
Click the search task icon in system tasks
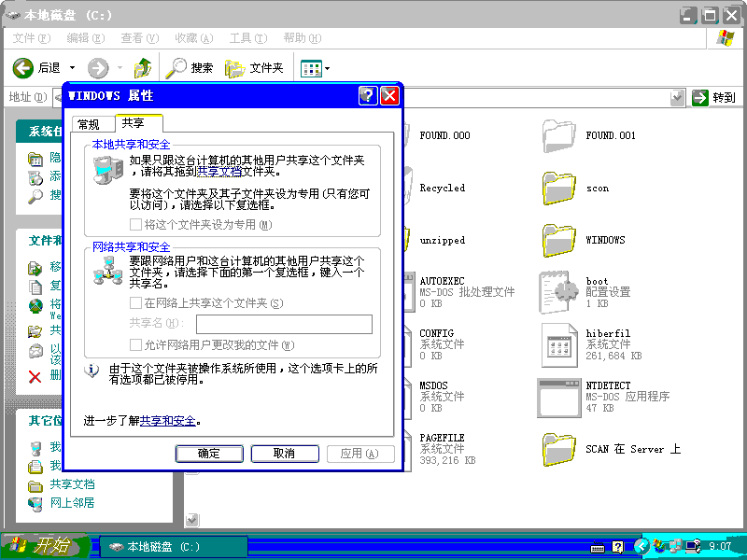35,196
